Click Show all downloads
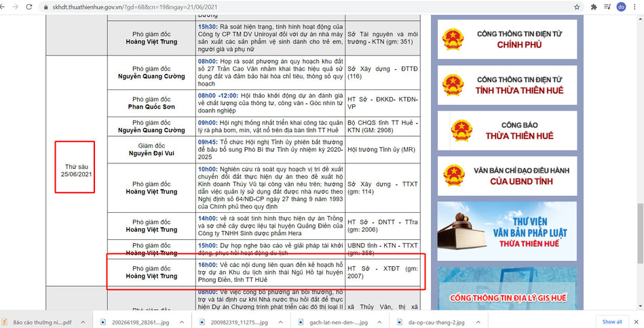 (612, 322)
